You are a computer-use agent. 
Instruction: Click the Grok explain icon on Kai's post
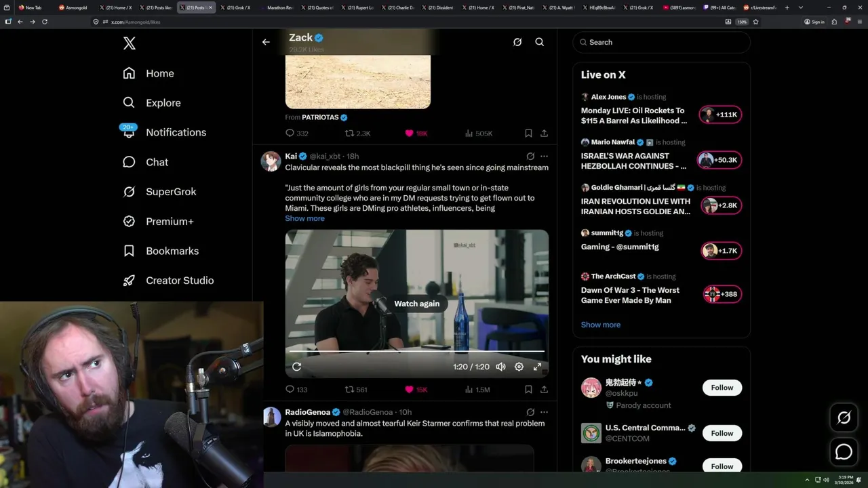(x=530, y=157)
